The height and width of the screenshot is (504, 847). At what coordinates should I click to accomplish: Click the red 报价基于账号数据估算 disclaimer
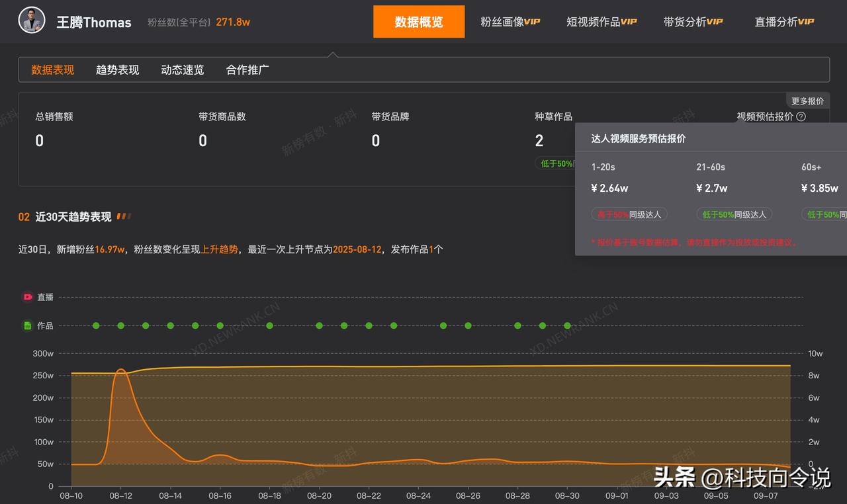[694, 242]
